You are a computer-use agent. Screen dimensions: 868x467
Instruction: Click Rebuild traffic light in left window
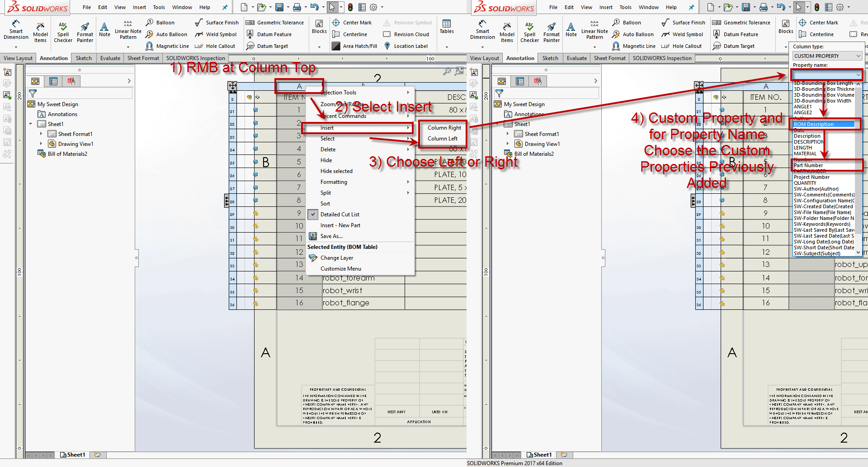click(350, 7)
